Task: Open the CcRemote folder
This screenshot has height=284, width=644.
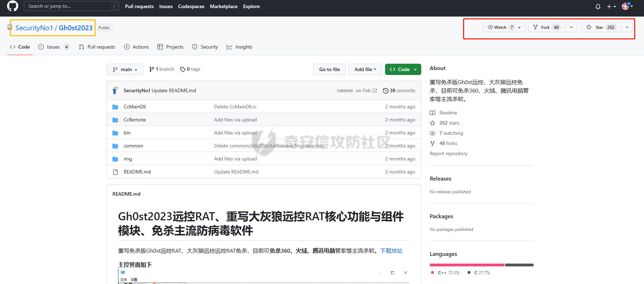Action: click(x=135, y=120)
